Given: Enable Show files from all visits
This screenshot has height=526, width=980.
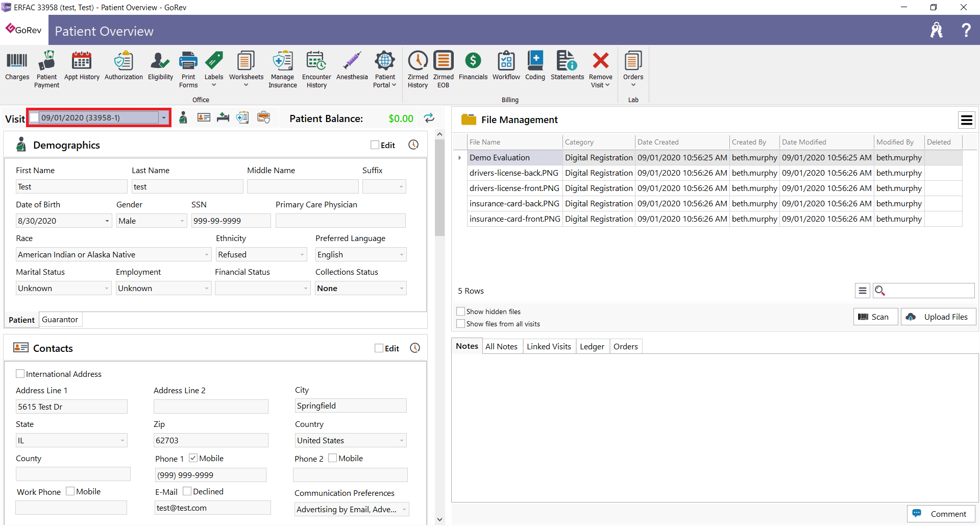Looking at the screenshot, I should (460, 324).
